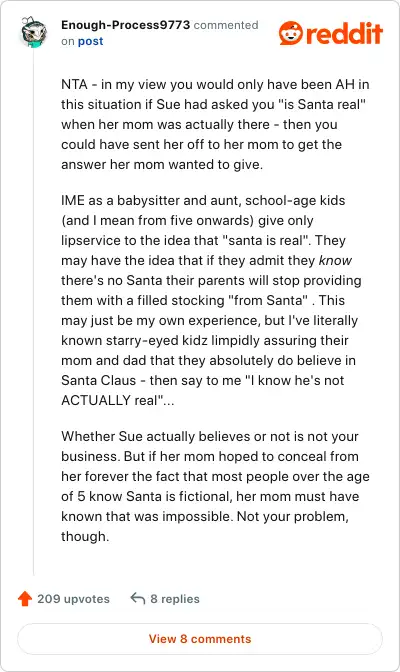Open the commenter's avatar image
This screenshot has width=400, height=672.
point(33,32)
